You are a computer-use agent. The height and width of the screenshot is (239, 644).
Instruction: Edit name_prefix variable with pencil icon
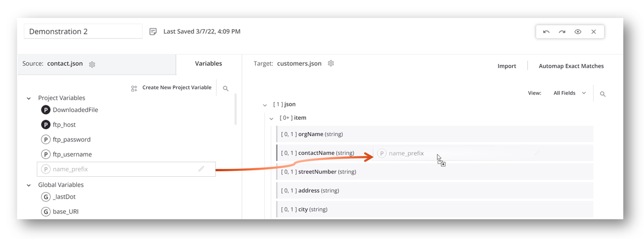(x=201, y=169)
